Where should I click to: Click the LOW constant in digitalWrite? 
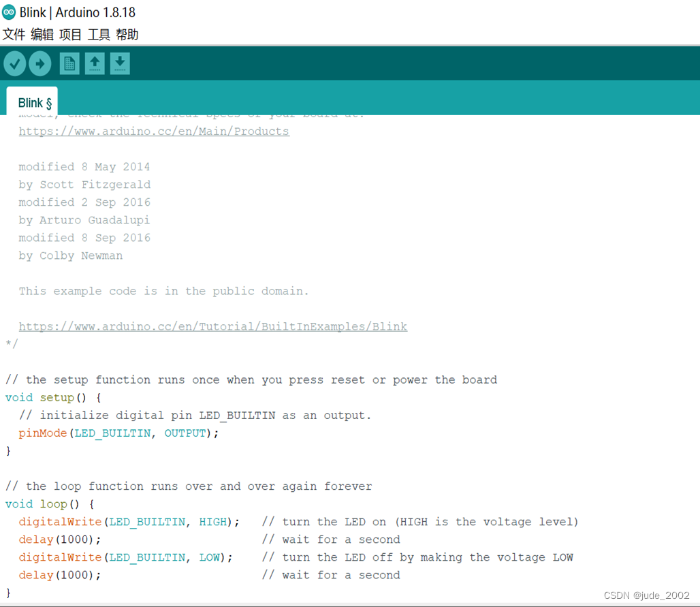(x=209, y=557)
